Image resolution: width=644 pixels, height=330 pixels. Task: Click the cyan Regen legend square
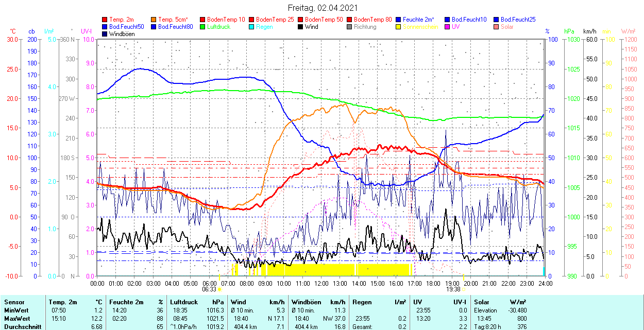(252, 27)
